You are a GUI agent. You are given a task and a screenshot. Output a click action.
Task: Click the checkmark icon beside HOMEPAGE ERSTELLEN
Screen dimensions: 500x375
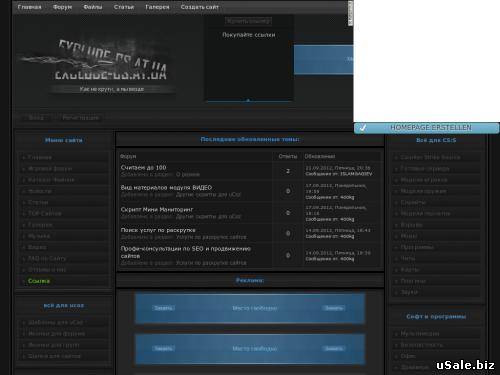point(363,128)
